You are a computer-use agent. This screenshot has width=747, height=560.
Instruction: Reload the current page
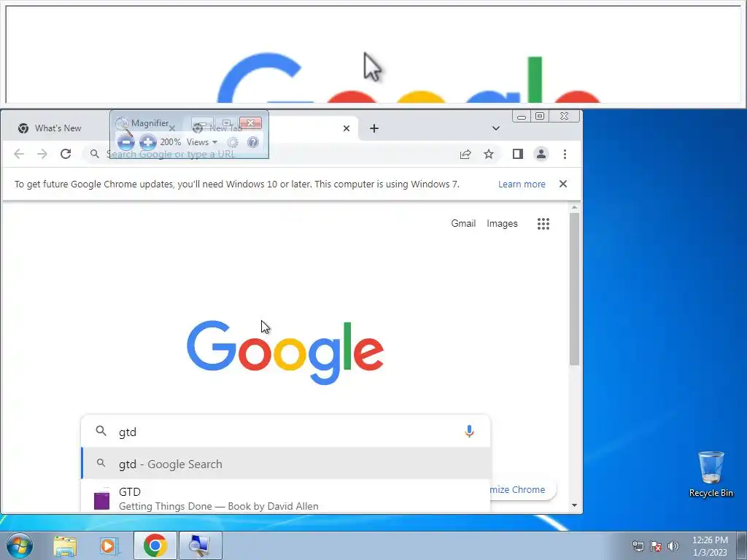66,154
